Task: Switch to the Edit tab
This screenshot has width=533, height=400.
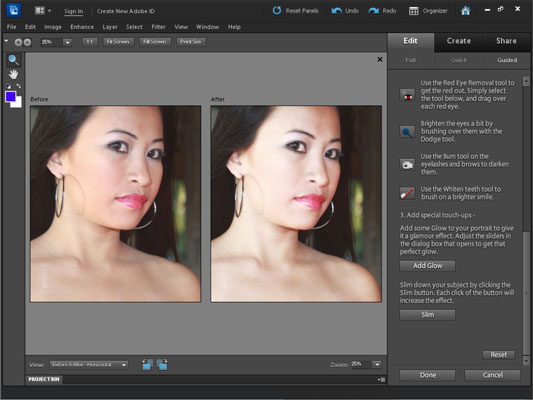Action: coord(410,41)
